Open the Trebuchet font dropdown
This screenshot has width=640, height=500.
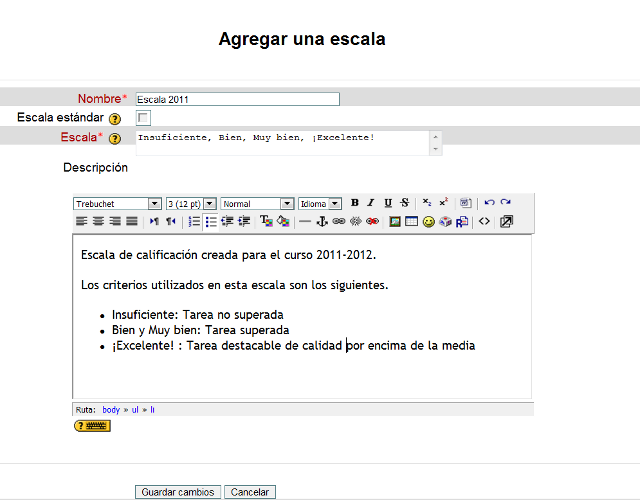click(x=117, y=204)
